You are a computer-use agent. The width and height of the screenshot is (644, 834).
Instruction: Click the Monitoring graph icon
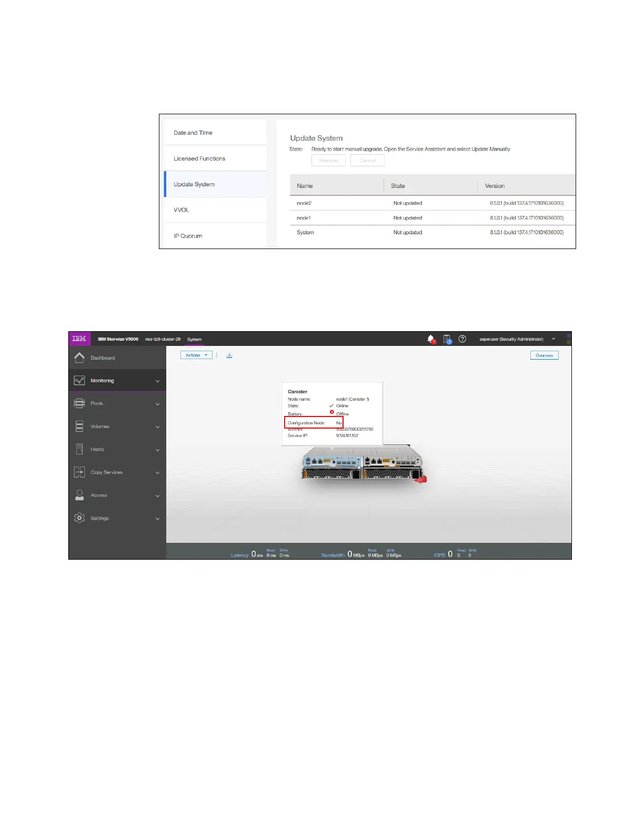click(x=79, y=380)
